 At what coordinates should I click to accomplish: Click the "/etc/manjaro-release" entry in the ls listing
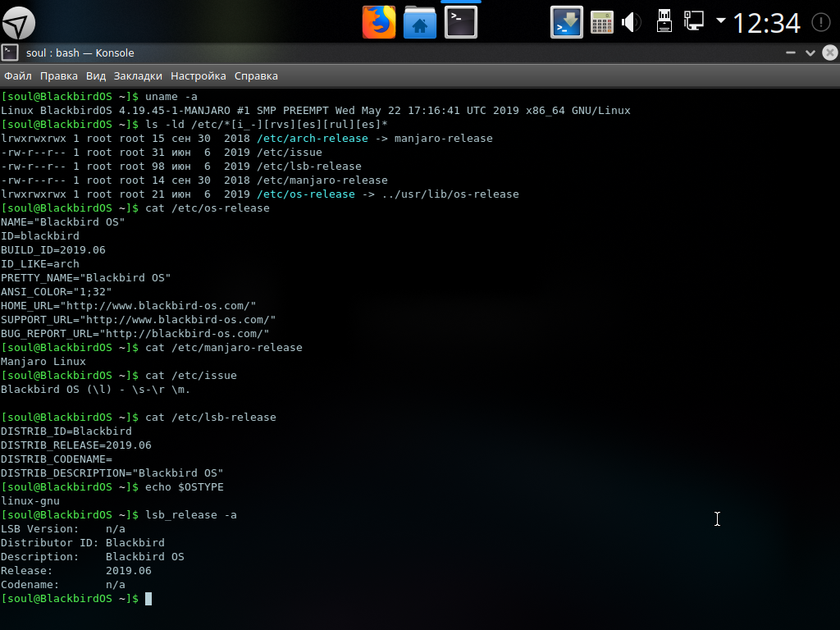point(322,180)
